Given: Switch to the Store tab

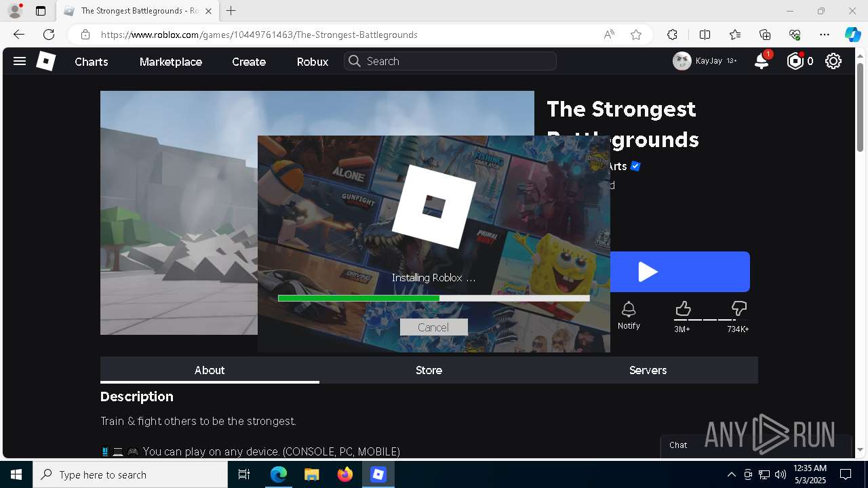Looking at the screenshot, I should coord(429,370).
